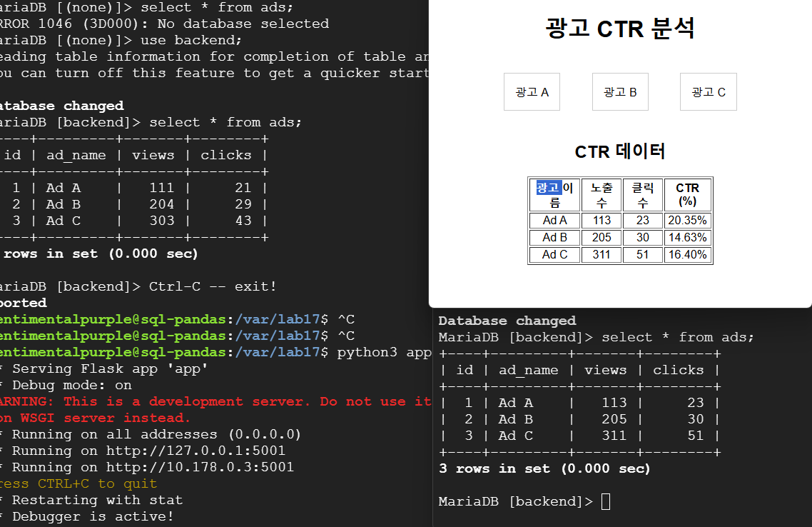Click the 23 clicks cell in CTR table
812x527 pixels.
[643, 220]
